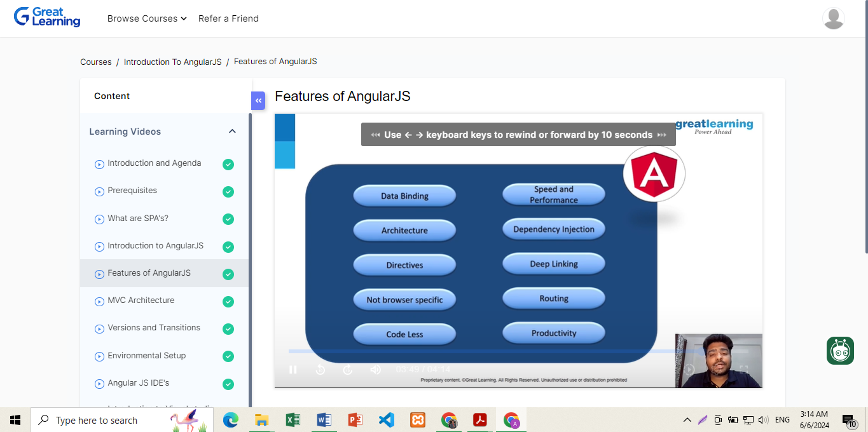Click green checkmark on Environmental Setup row
This screenshot has height=432, width=868.
click(x=228, y=356)
